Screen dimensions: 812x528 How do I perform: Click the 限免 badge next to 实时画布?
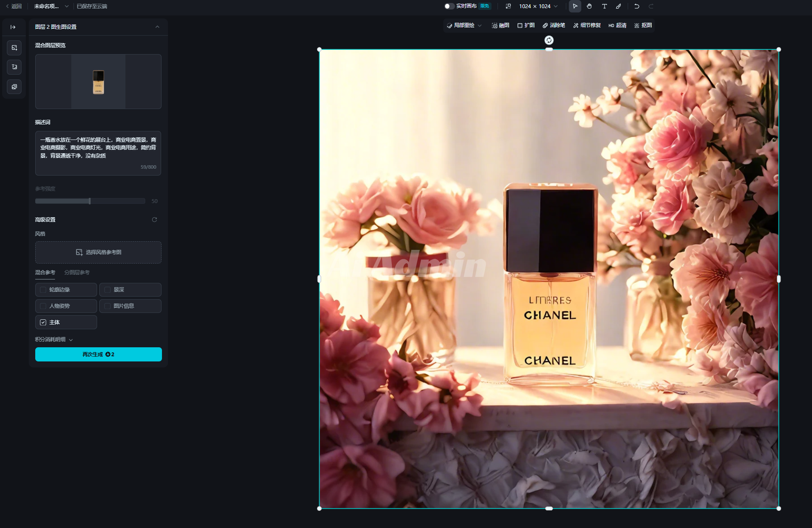pyautogui.click(x=485, y=6)
